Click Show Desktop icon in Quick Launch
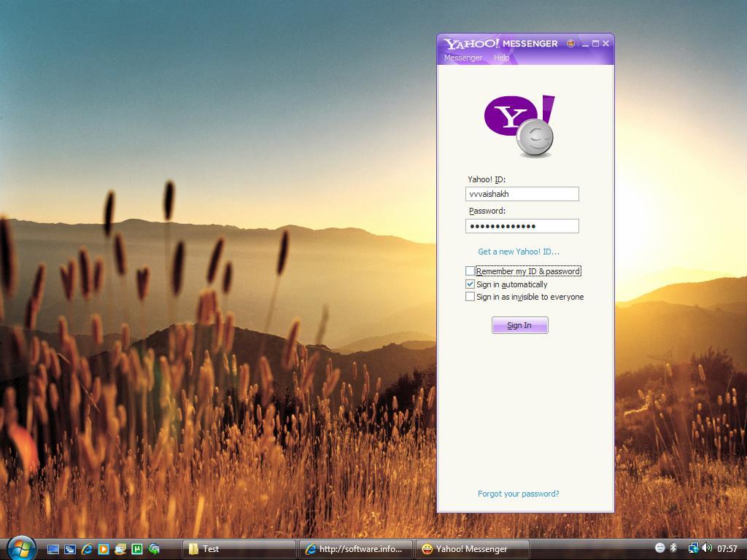 pyautogui.click(x=53, y=549)
